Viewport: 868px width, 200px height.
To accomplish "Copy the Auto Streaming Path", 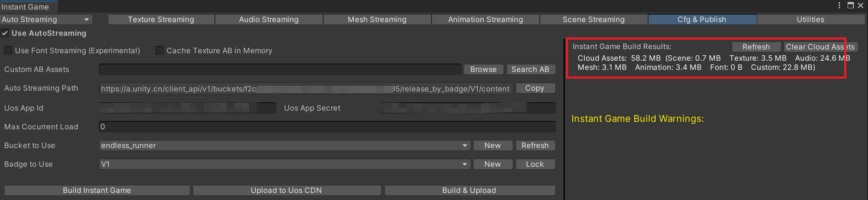I will point(535,88).
